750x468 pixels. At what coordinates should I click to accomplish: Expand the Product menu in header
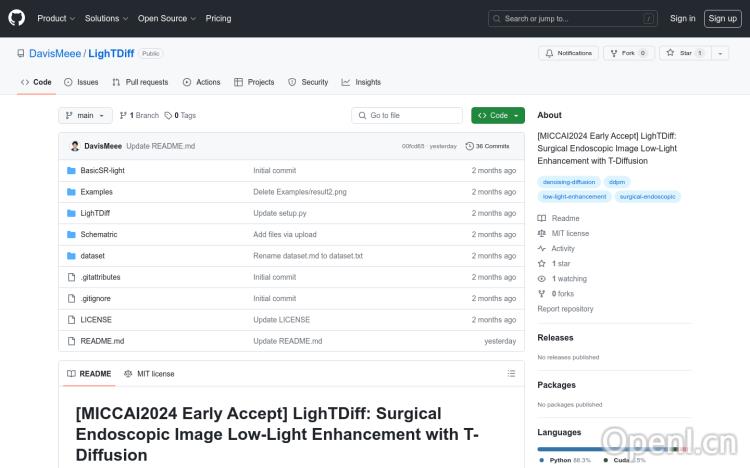click(55, 18)
